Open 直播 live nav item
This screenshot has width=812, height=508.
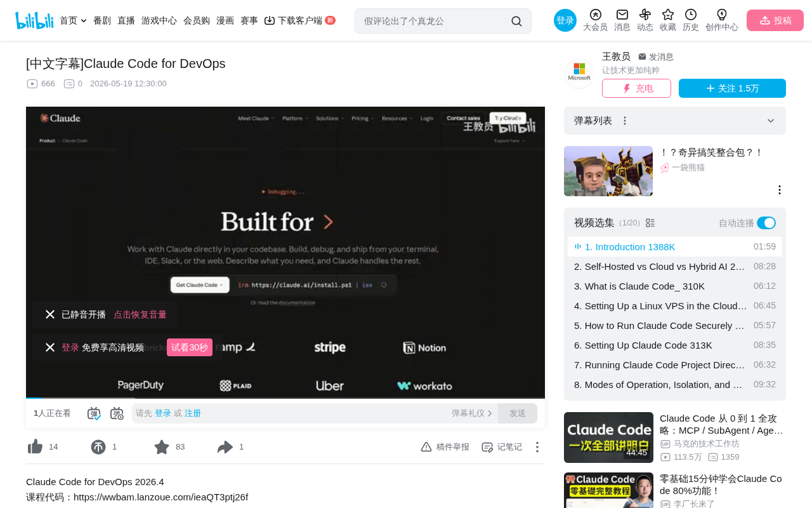click(126, 20)
